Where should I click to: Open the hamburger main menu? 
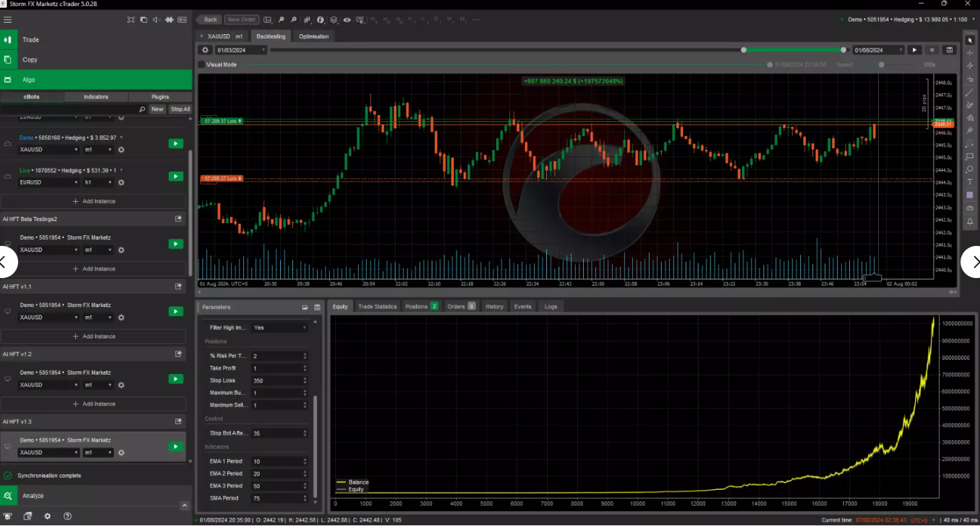7,19
